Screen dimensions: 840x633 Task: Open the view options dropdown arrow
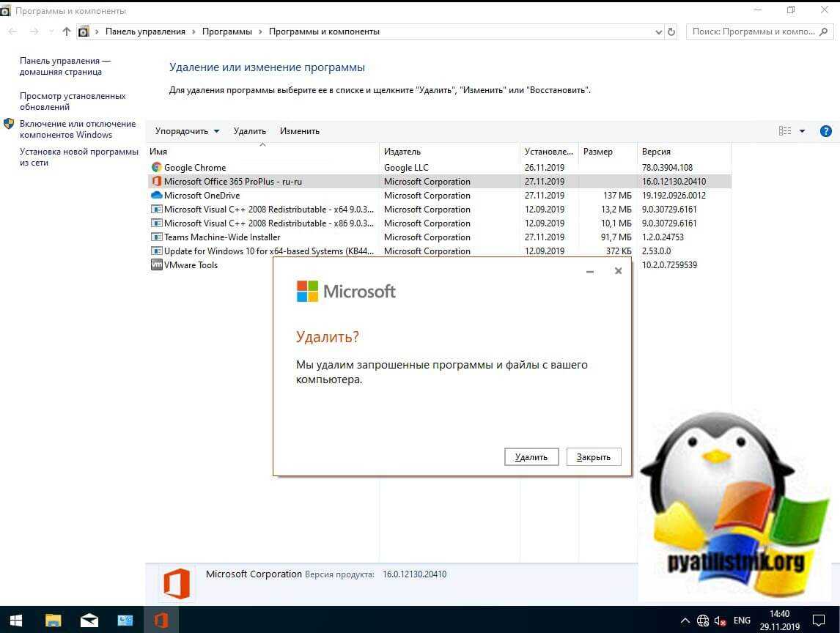(x=802, y=131)
